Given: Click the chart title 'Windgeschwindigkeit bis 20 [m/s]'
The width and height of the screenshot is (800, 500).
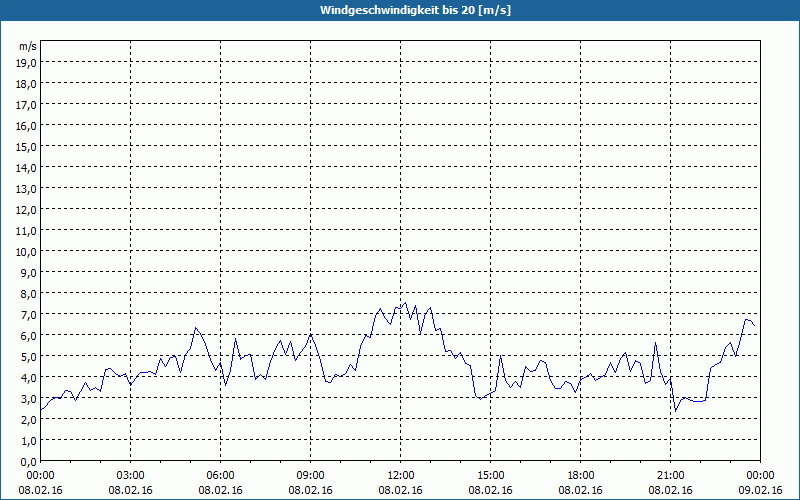Looking at the screenshot, I should coord(415,10).
